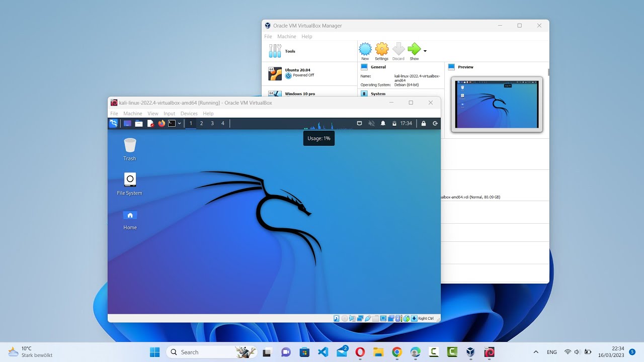Open the Kali applications menu dragon icon
The width and height of the screenshot is (644, 362).
(x=113, y=123)
